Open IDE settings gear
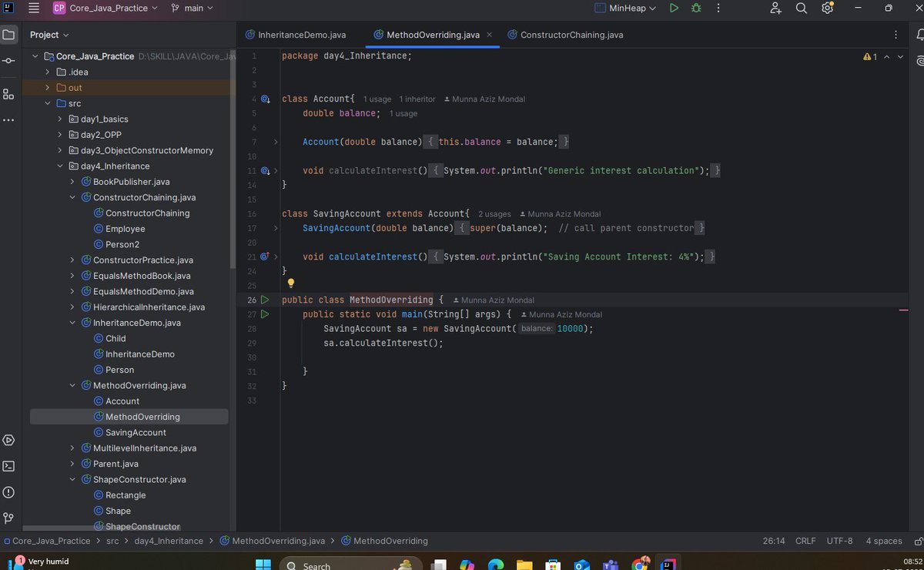Screen dimensions: 924x570 click(x=827, y=8)
